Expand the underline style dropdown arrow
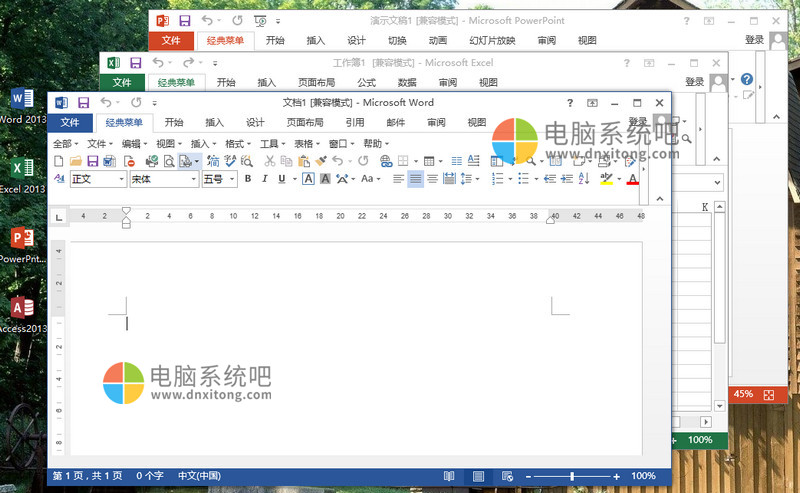 click(294, 179)
